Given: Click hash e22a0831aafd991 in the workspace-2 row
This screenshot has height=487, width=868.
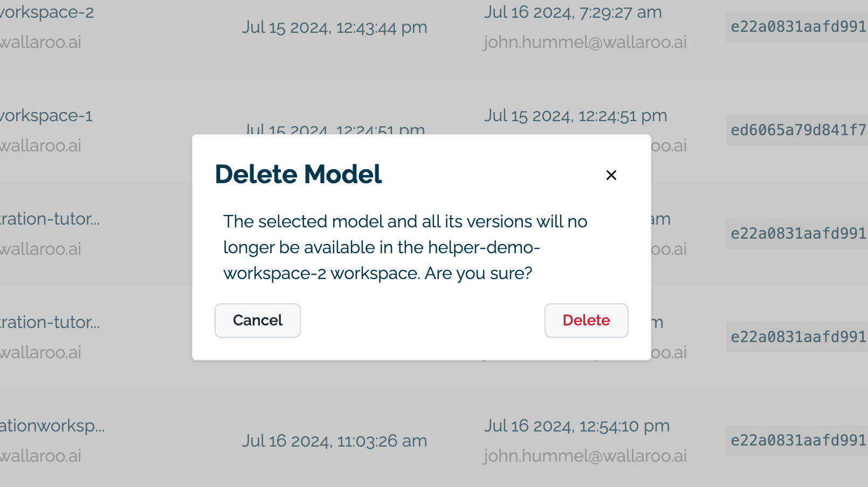Looking at the screenshot, I should pos(798,27).
